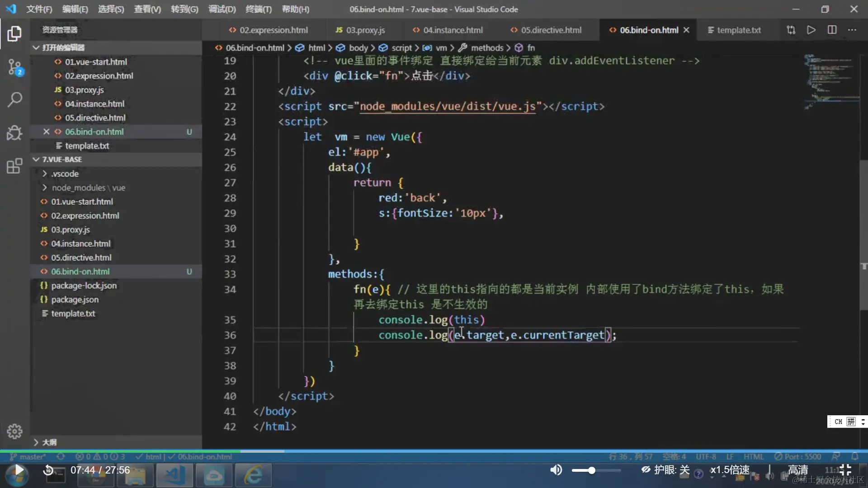Image resolution: width=868 pixels, height=488 pixels.
Task: Adjust the video volume slider
Action: click(x=591, y=470)
